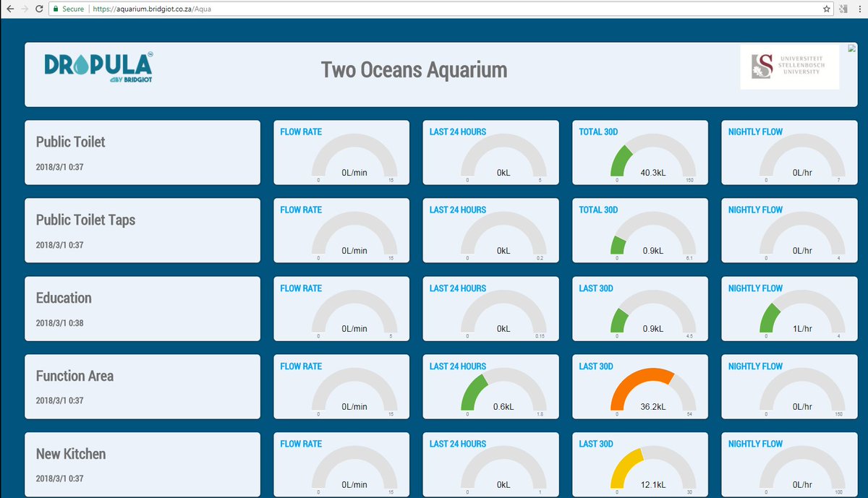Click the browser forward arrow

(25, 9)
